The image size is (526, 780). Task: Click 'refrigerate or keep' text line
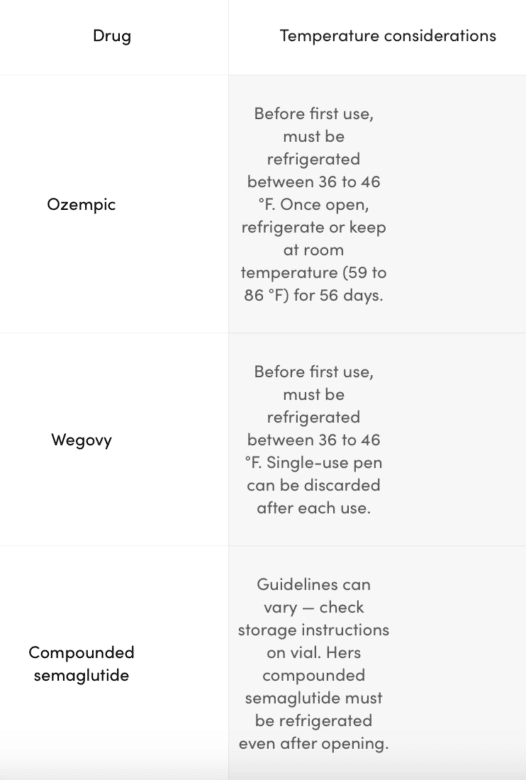(x=314, y=227)
